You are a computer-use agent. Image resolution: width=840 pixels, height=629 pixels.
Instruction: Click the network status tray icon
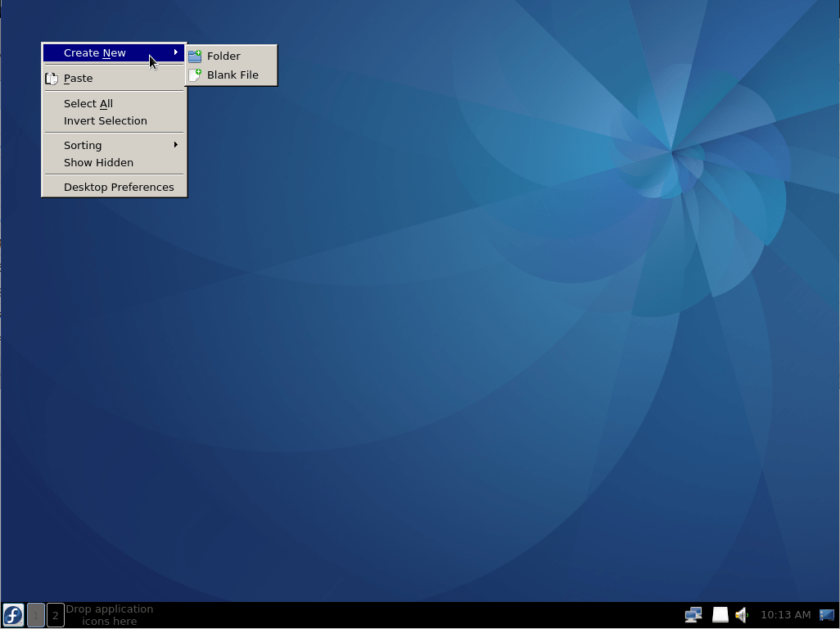pos(693,614)
